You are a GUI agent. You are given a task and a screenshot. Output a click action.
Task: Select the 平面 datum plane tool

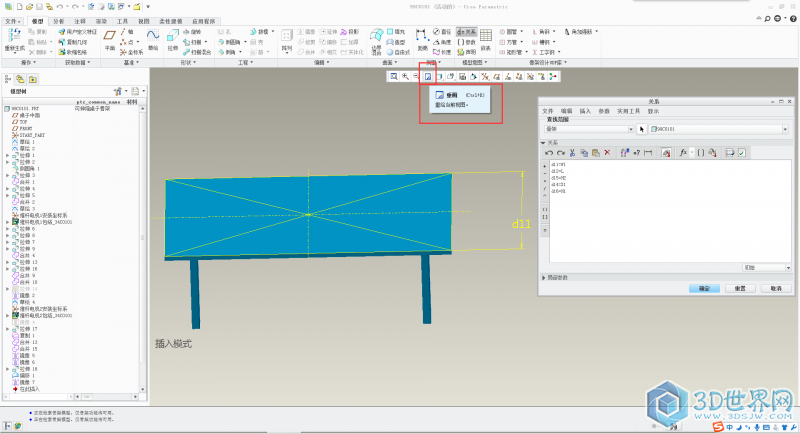(x=109, y=40)
